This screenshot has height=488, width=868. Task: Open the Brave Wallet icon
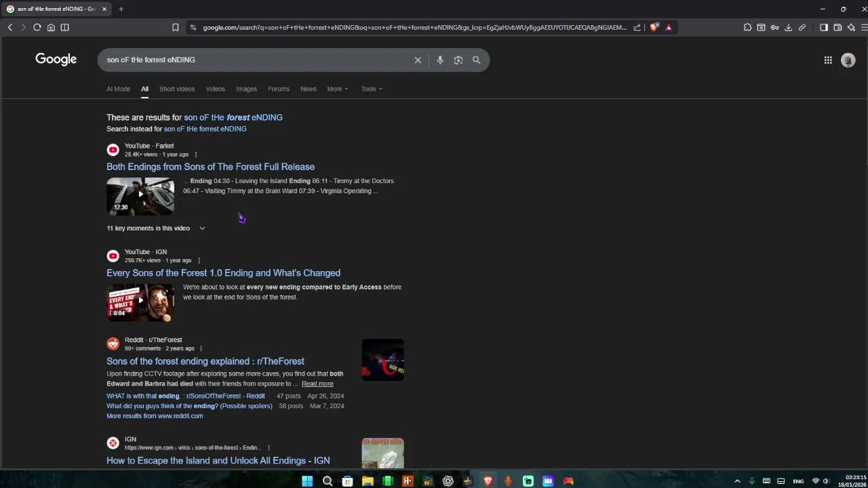pos(837,27)
